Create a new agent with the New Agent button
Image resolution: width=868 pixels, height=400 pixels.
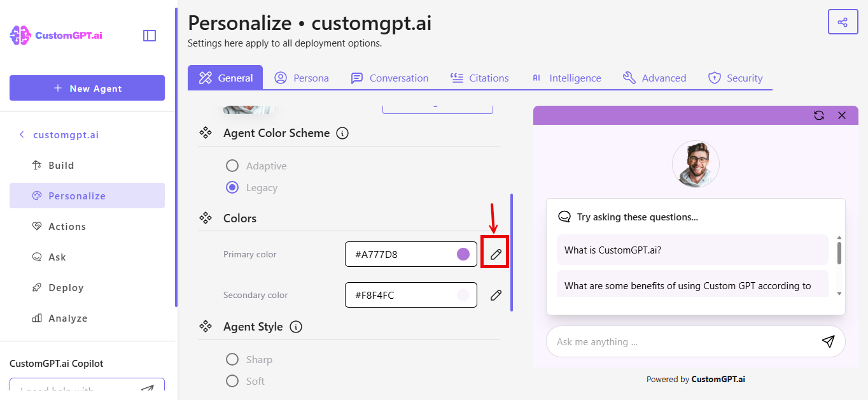[87, 88]
